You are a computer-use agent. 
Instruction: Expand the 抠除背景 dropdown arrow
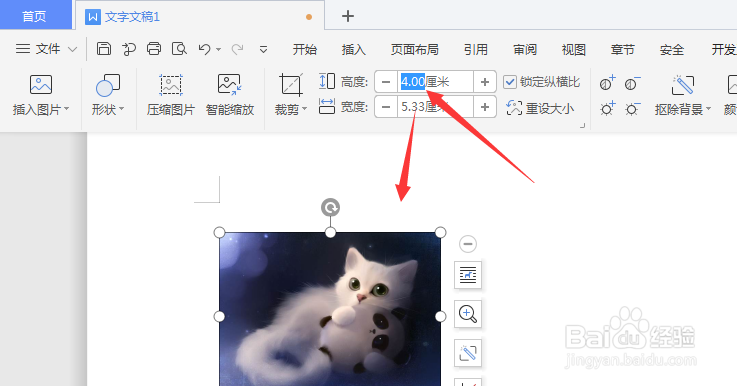coord(708,109)
